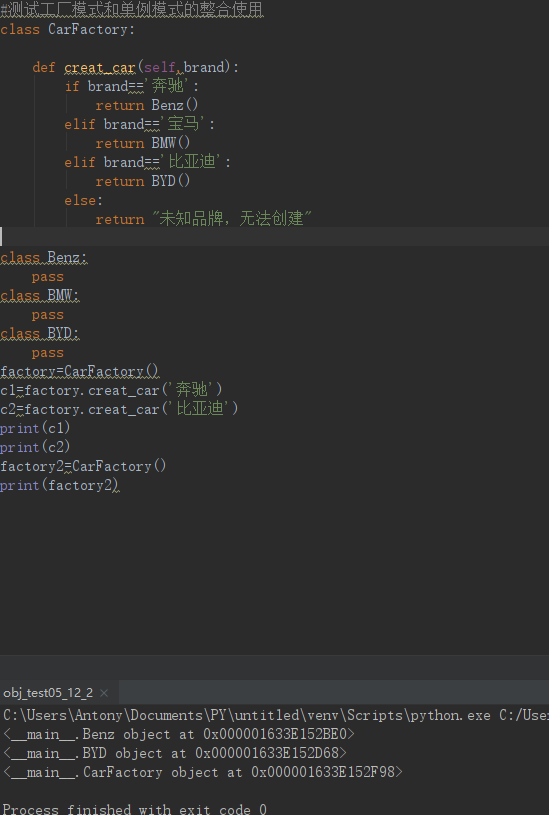549x815 pixels.
Task: Click 'pass' under class BYD
Action: [x=48, y=352]
